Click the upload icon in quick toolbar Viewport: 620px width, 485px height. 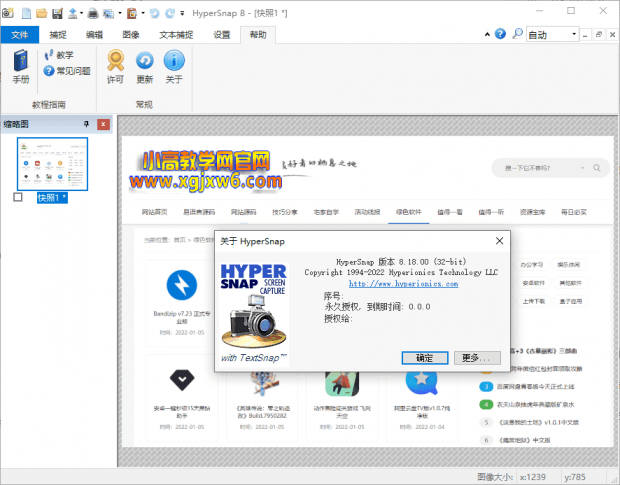click(x=73, y=13)
